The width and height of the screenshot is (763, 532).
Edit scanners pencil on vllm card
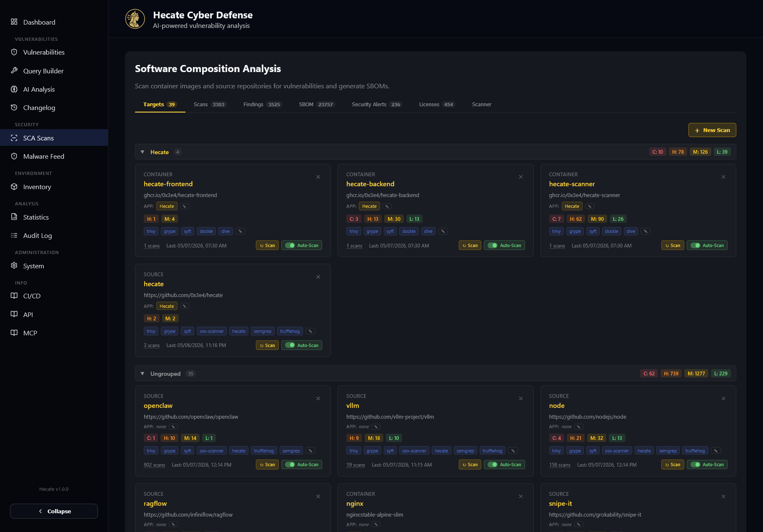(513, 451)
